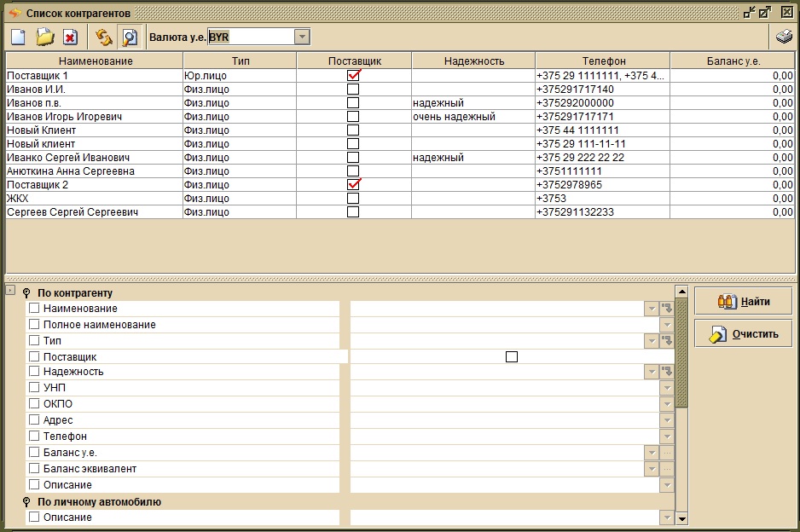Click the filter picker icon beside Надежность field
Image resolution: width=800 pixels, height=532 pixels.
tap(666, 372)
